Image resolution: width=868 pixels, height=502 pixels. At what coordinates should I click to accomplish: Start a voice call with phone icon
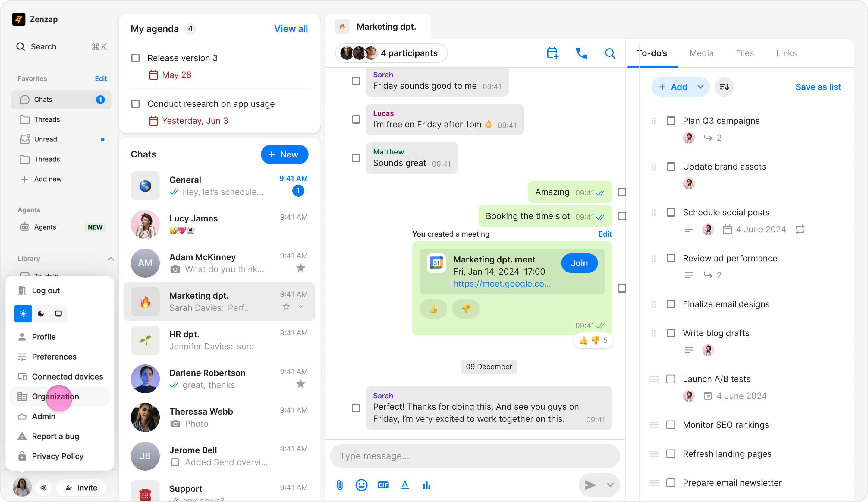pyautogui.click(x=581, y=53)
